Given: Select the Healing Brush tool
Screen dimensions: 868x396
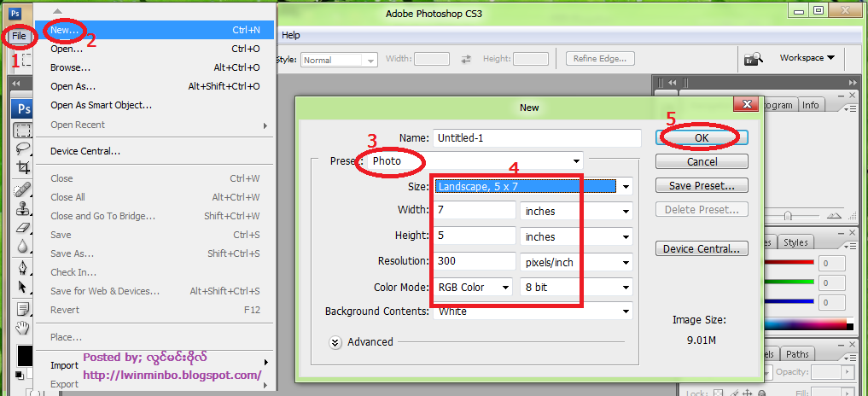Looking at the screenshot, I should point(22,190).
